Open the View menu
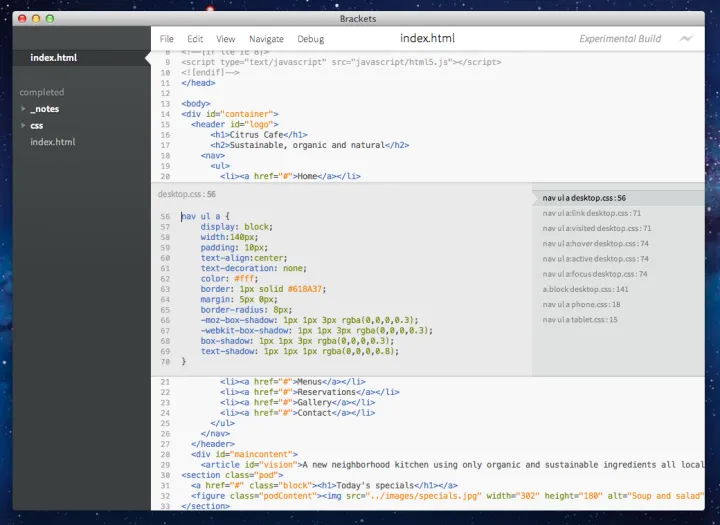The image size is (720, 525). point(226,39)
